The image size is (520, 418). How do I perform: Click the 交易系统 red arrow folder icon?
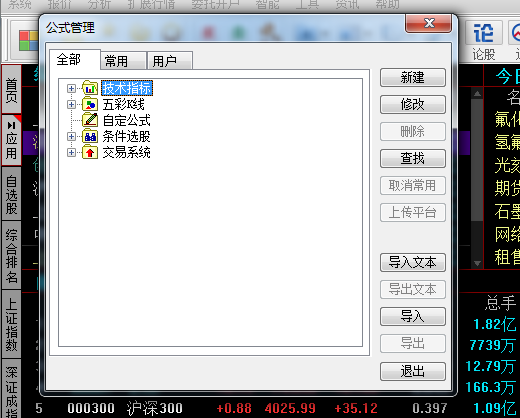90,152
